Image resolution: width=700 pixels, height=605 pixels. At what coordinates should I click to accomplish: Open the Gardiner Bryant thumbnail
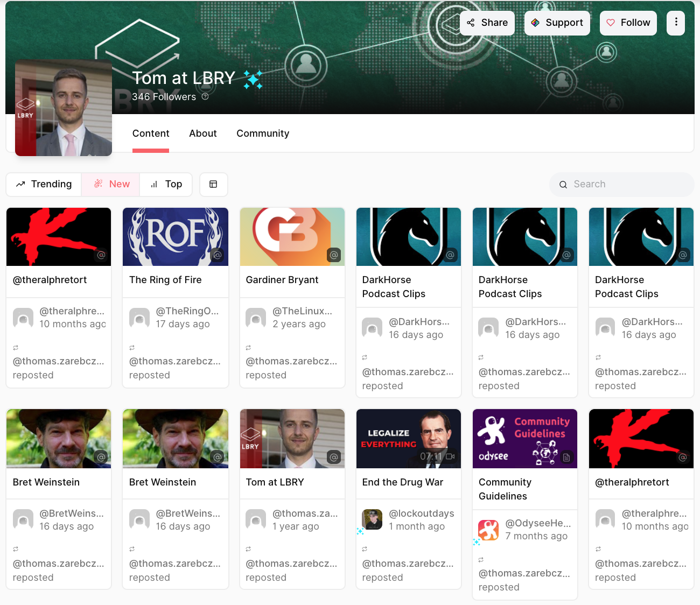click(x=292, y=237)
